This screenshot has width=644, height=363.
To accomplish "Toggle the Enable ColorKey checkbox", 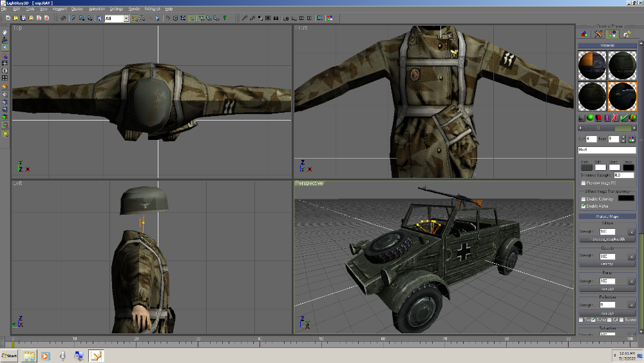I will 583,199.
